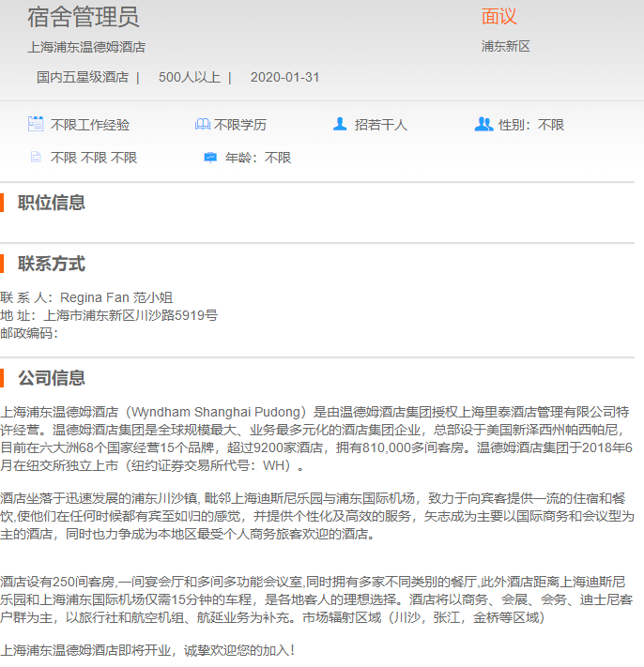
Task: Click the contact name Regina Fan 范小姐
Action: tap(116, 297)
